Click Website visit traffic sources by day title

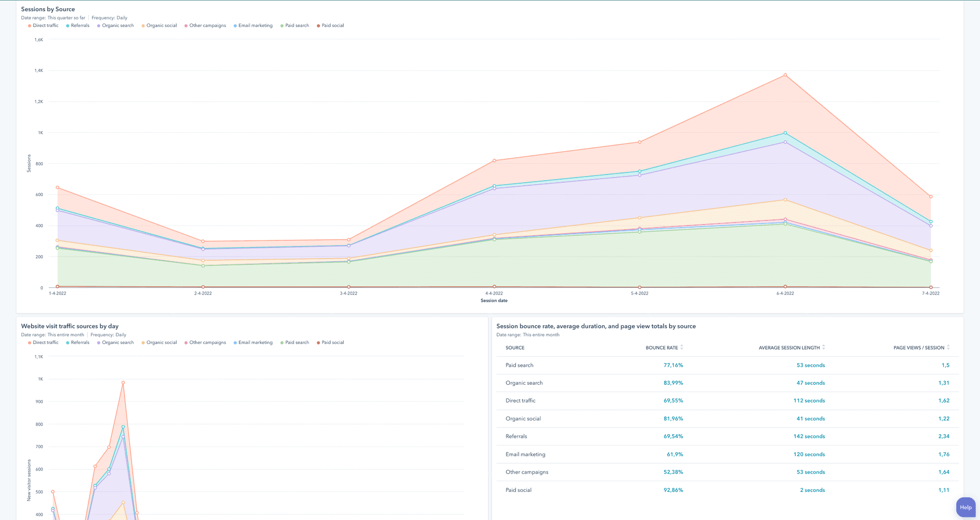point(70,326)
